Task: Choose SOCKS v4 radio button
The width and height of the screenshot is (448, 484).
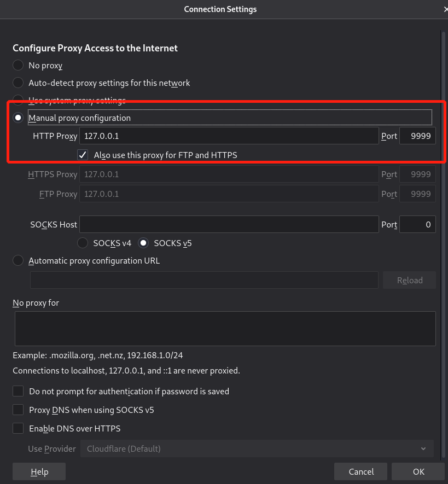Action: point(83,243)
